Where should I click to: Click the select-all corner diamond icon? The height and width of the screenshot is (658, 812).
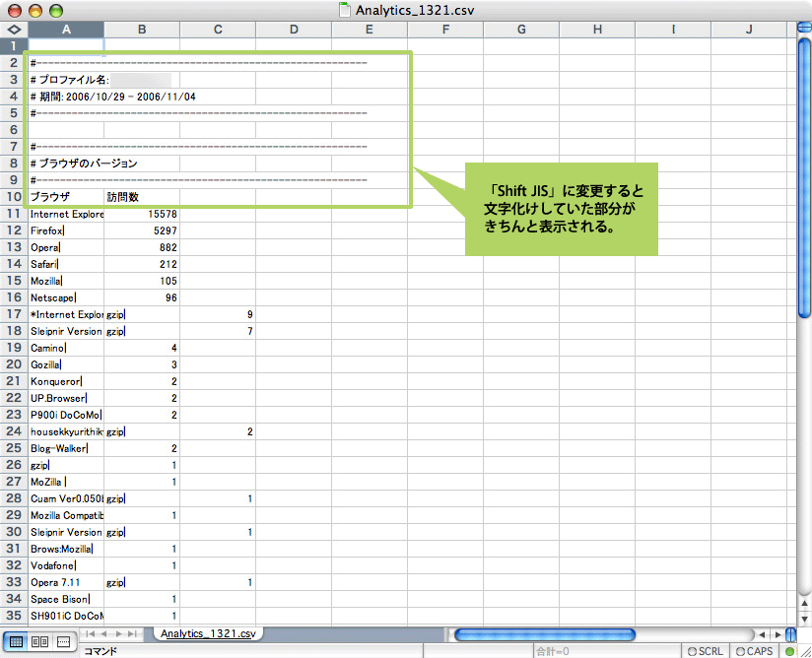(x=14, y=30)
